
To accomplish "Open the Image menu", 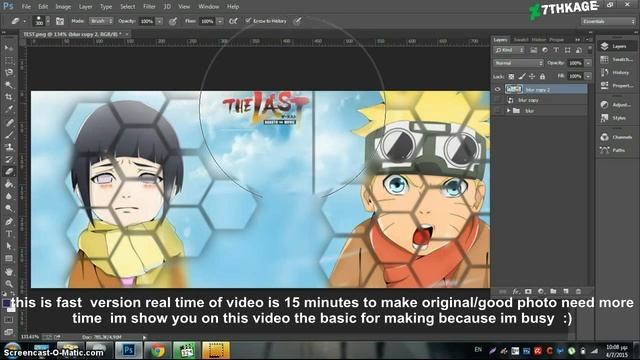I will coord(63,7).
